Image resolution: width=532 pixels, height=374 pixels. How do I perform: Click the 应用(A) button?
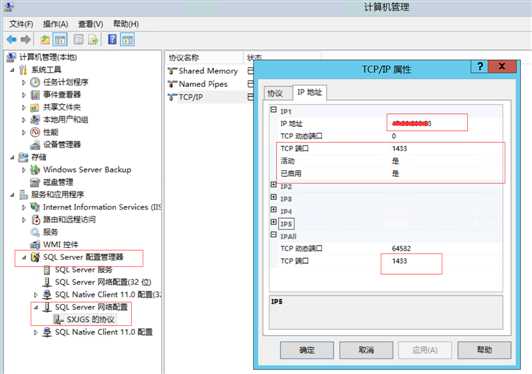tap(425, 350)
